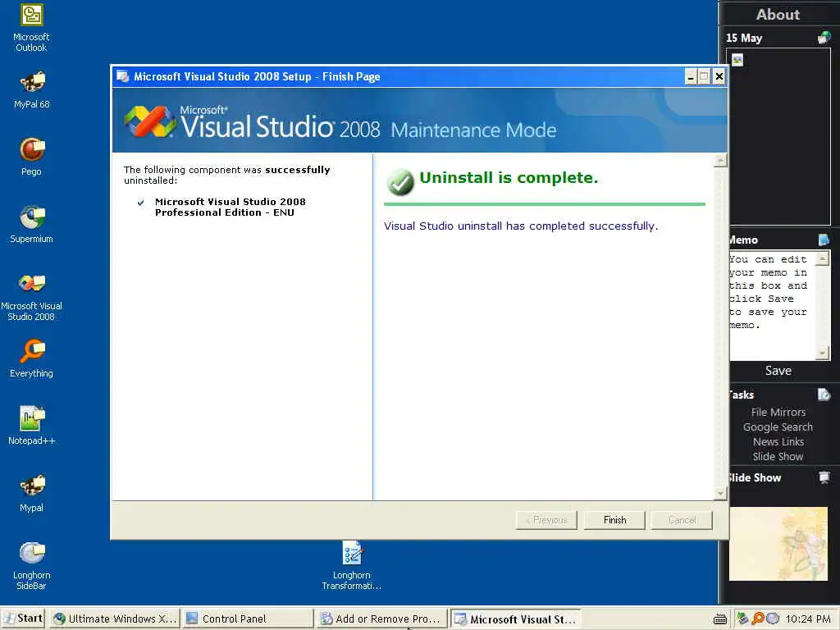Click the '15 May' date in the sidebar
This screenshot has height=630, width=840.
(x=744, y=38)
